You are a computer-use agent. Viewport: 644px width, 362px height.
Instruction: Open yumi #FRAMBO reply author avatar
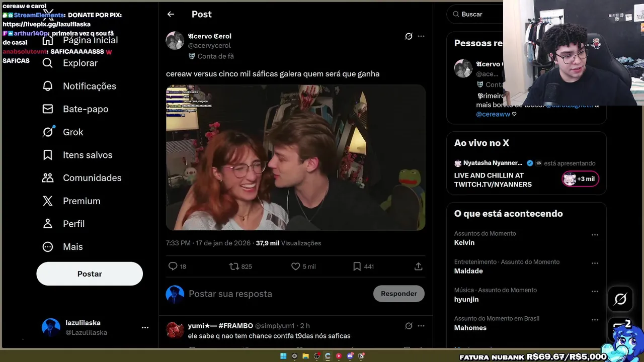175,330
